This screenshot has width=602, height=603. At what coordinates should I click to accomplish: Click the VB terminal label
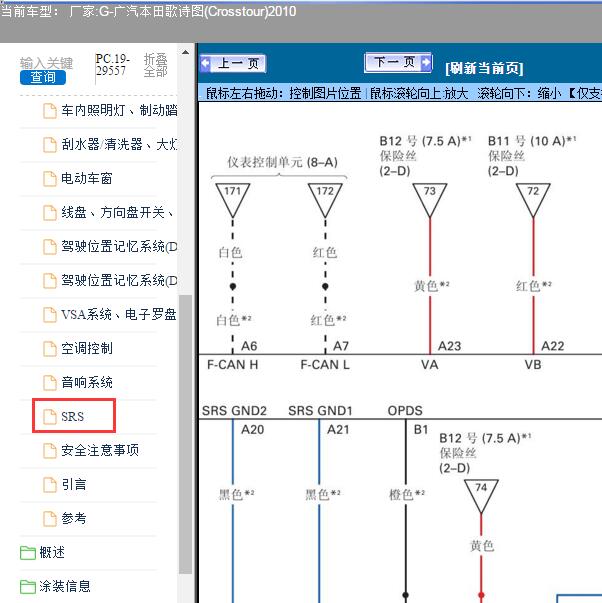(533, 365)
